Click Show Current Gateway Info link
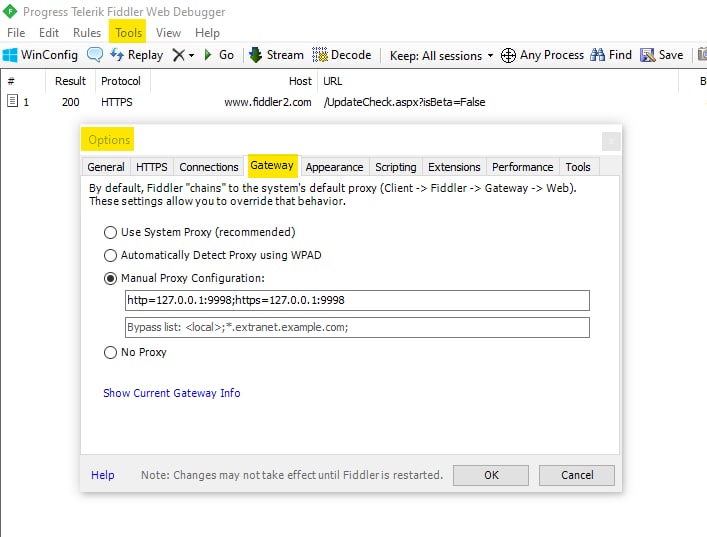707x537 pixels. point(171,393)
